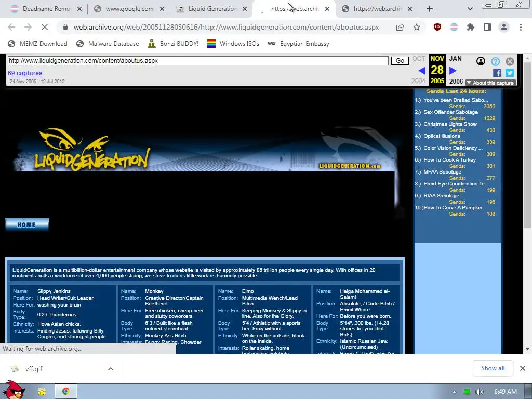Share capture on Facebook icon
The image size is (532, 399).
(497, 73)
